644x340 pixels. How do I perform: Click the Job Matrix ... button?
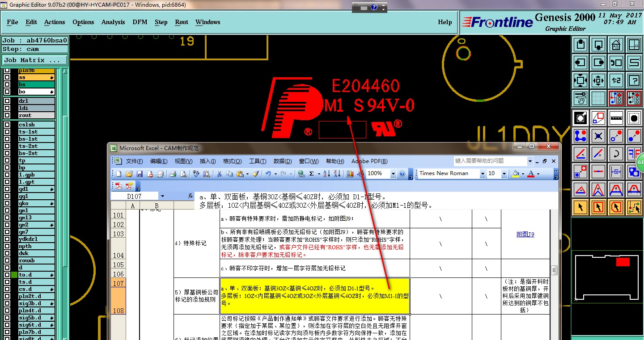pyautogui.click(x=35, y=60)
